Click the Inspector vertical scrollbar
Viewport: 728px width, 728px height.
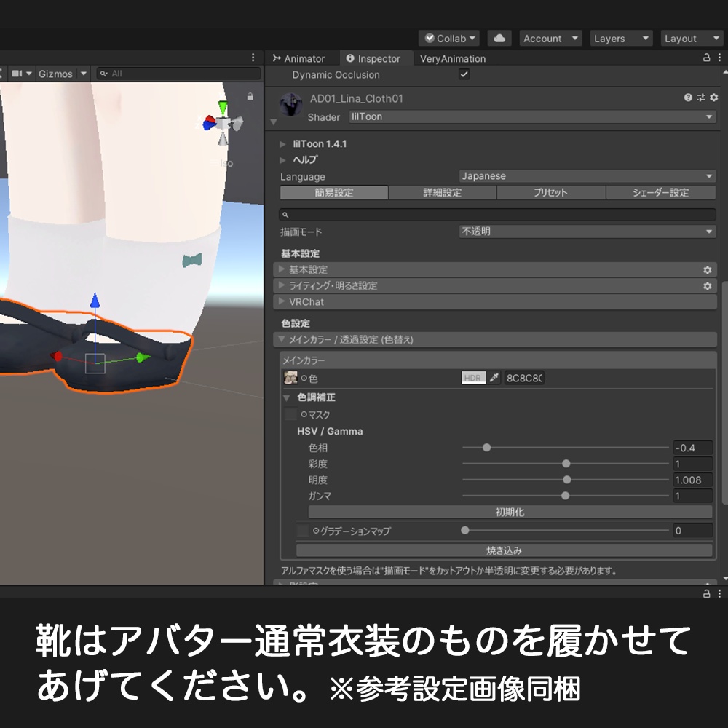[725, 392]
